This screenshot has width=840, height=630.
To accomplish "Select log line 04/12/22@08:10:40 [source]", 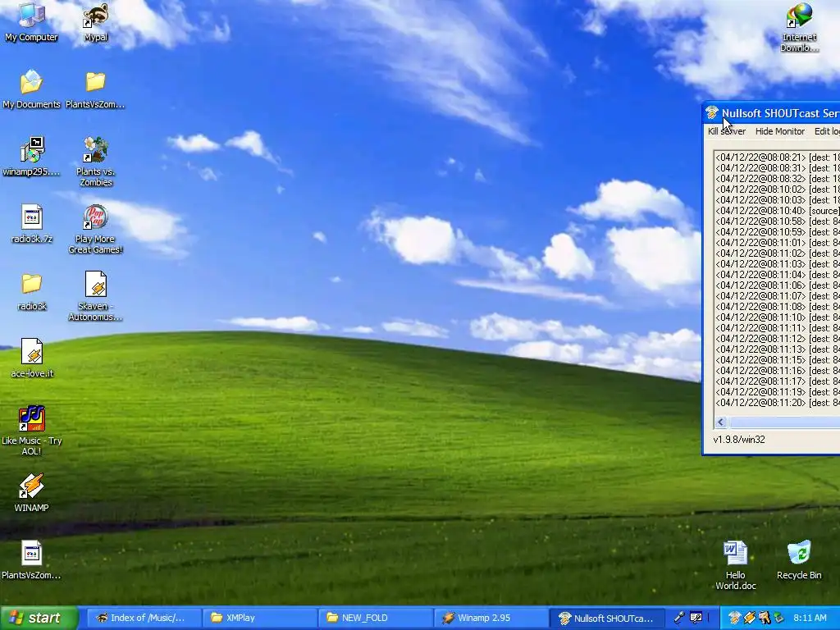I will (777, 211).
